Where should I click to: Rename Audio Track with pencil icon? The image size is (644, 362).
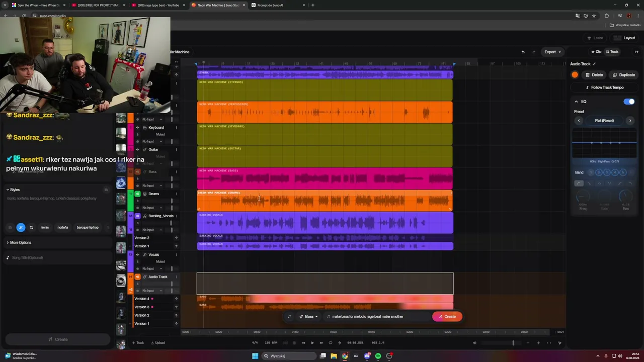click(594, 64)
